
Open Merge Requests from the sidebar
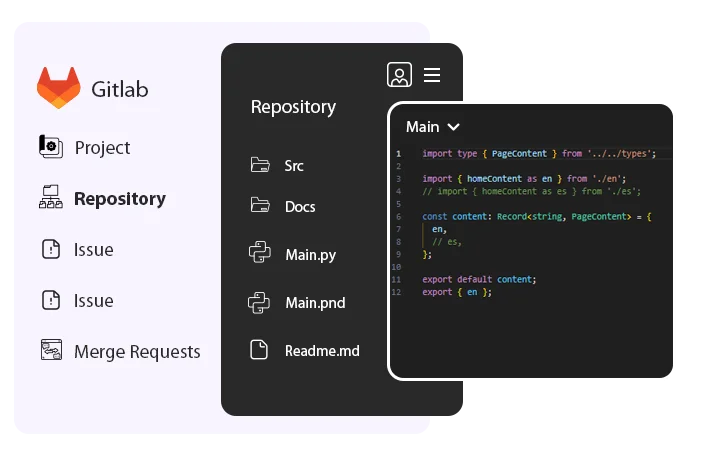pyautogui.click(x=137, y=351)
